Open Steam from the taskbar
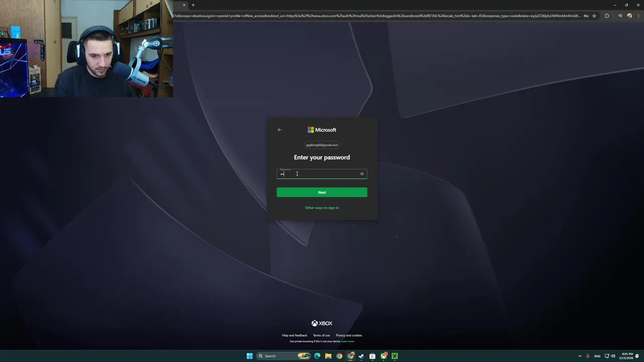Viewport: 644px width, 362px height. click(361, 356)
